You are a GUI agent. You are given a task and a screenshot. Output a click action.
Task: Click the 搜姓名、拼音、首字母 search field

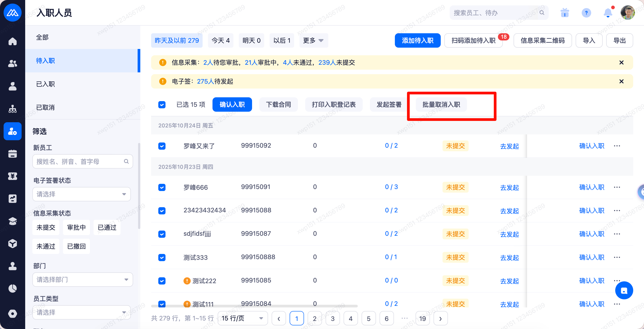[80, 162]
